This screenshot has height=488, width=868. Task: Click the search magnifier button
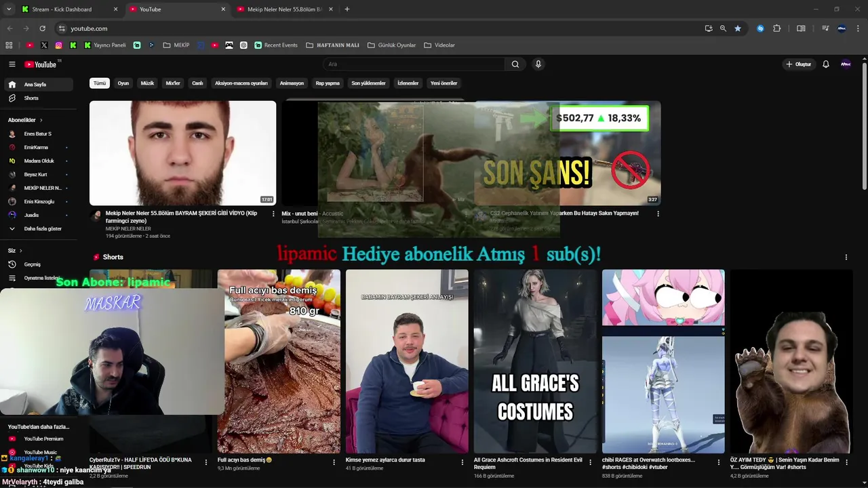[x=515, y=64]
